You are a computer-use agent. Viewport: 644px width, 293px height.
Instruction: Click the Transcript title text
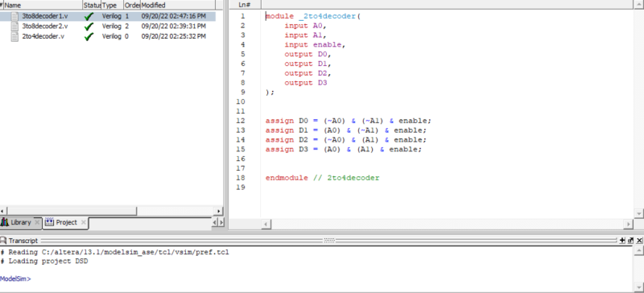[23, 241]
